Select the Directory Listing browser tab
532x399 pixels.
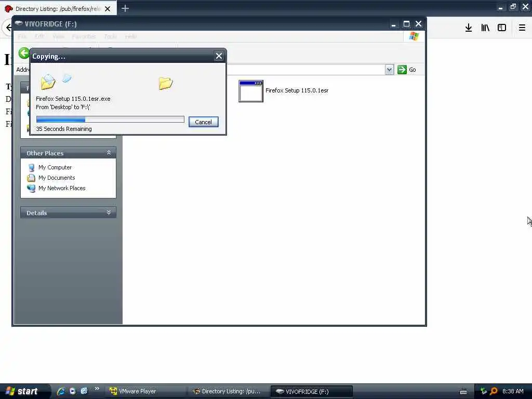pos(58,8)
